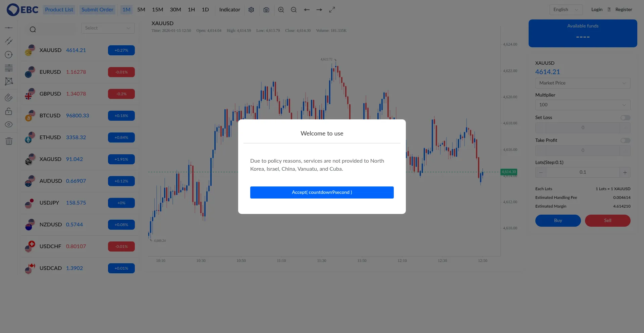Viewport: 644px width, 333px height.
Task: Enable the Take Profit switch
Action: 625,141
